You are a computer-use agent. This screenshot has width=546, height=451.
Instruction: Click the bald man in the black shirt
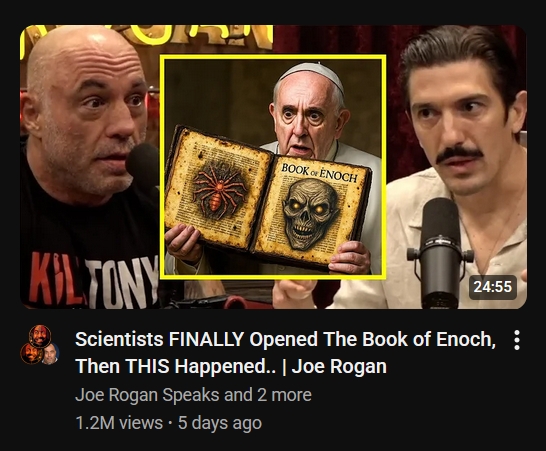87,167
